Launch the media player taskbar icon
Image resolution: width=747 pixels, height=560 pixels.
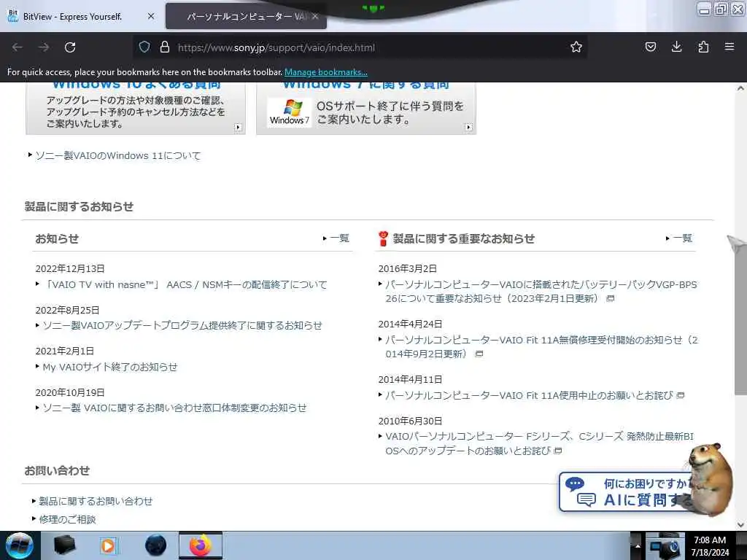[x=108, y=545]
